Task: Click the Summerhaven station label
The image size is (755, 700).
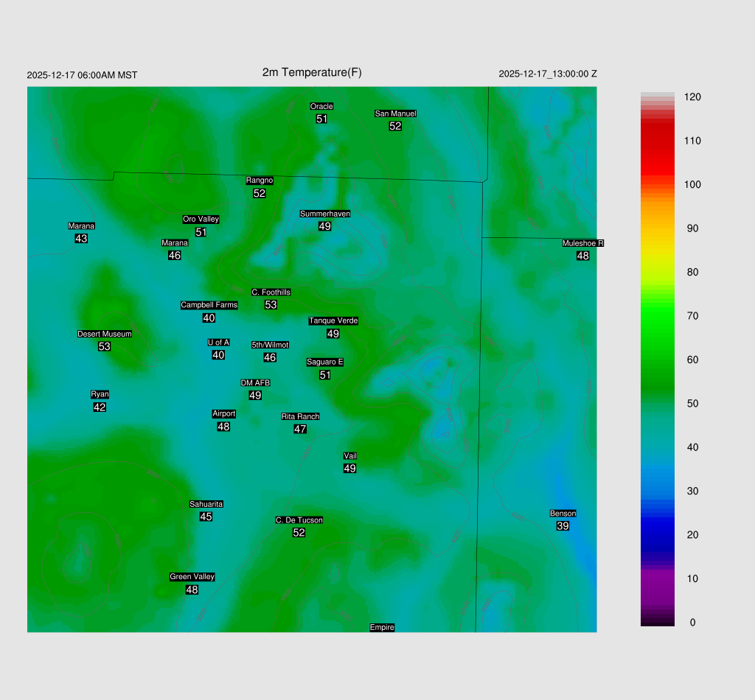Action: pos(324,214)
